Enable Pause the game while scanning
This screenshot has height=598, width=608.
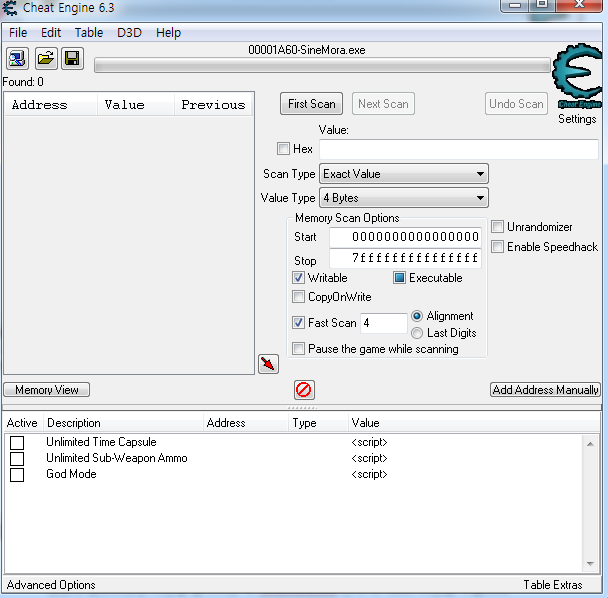(298, 349)
